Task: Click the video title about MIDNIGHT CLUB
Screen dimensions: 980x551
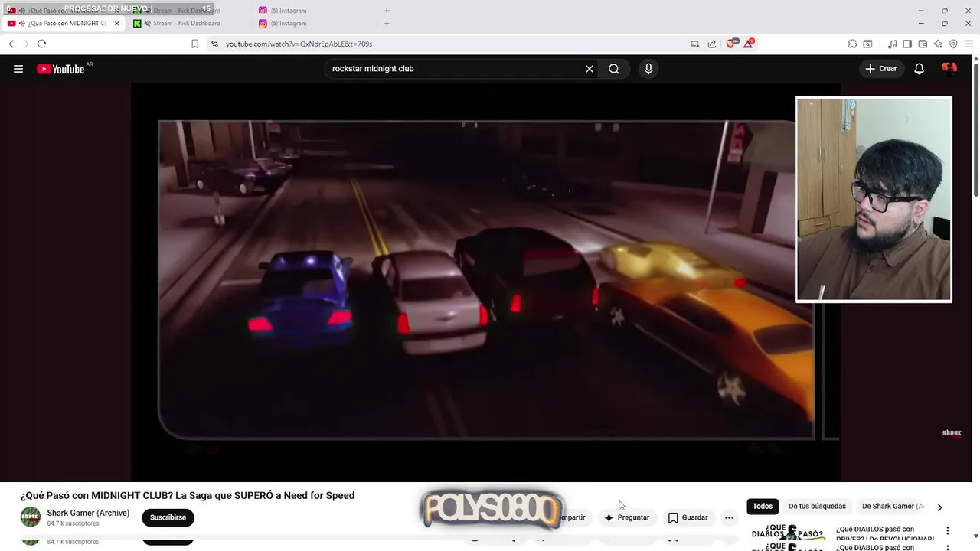Action: click(x=188, y=495)
